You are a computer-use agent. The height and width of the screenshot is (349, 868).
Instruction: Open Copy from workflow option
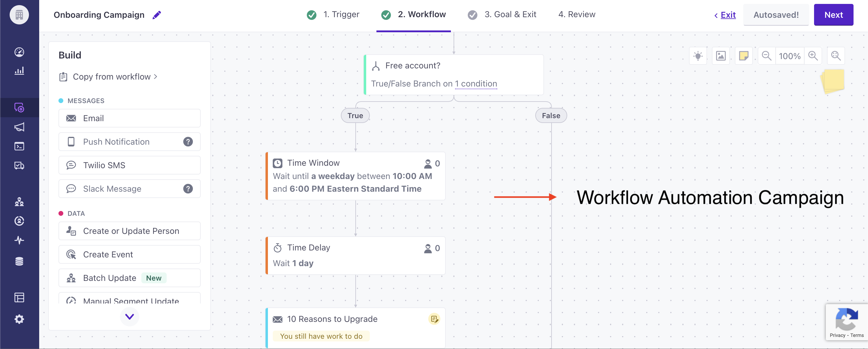tap(108, 77)
